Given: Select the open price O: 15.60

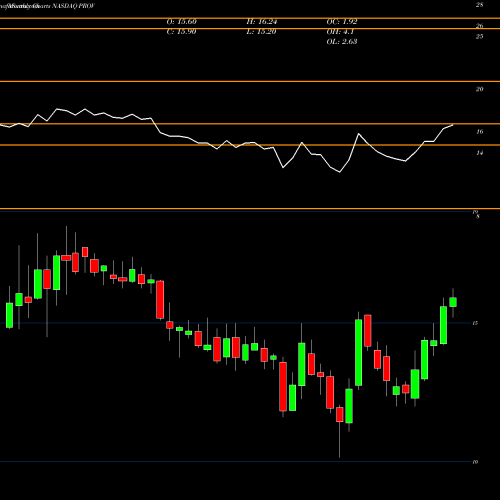Looking at the screenshot, I should [x=182, y=22].
